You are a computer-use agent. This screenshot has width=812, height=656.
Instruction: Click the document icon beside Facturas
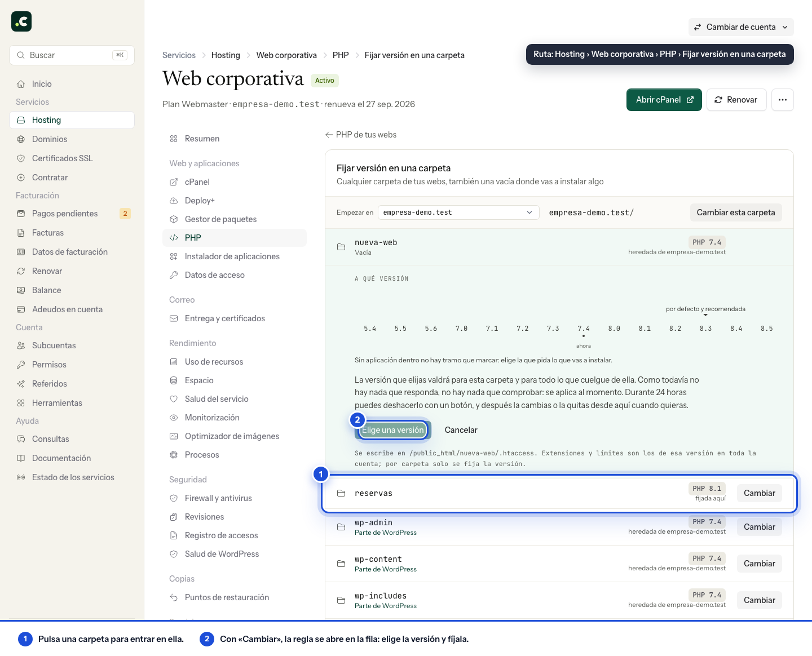(21, 233)
